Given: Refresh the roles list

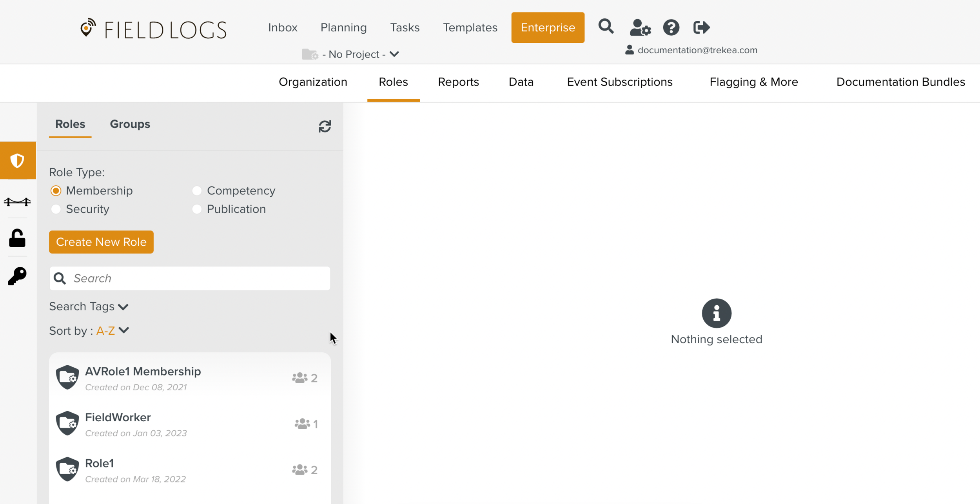Looking at the screenshot, I should point(325,126).
